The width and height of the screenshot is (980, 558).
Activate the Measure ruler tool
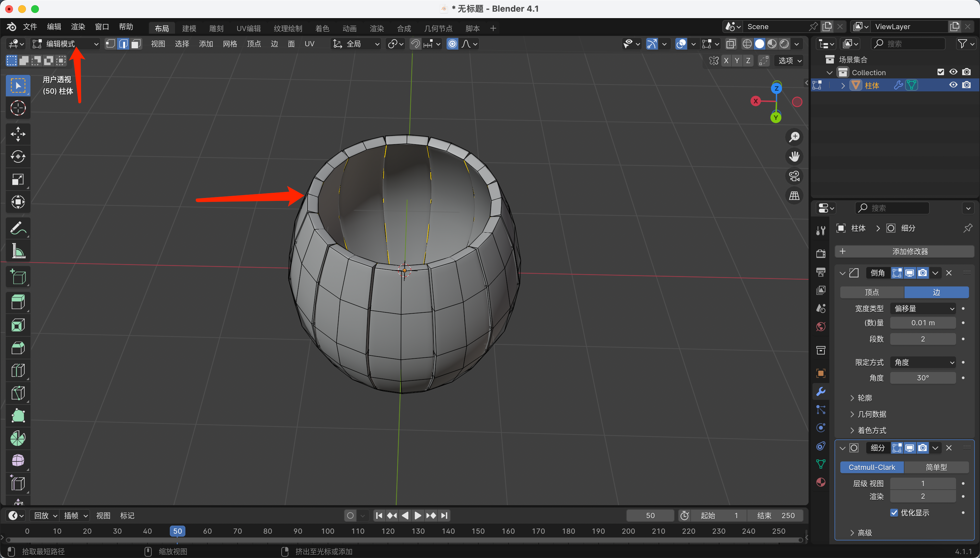18,251
